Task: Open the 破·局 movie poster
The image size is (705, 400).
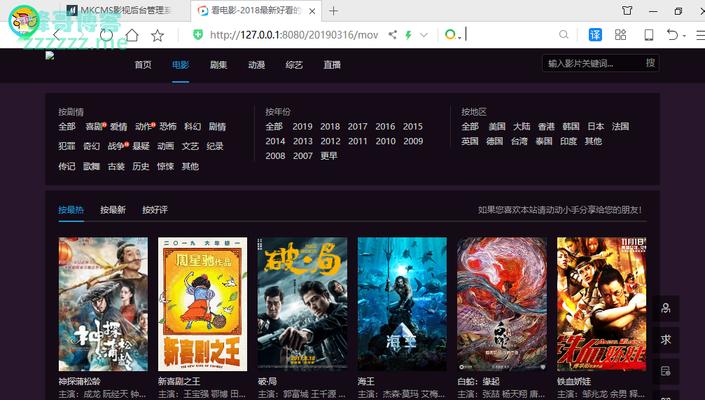Action: tap(302, 304)
